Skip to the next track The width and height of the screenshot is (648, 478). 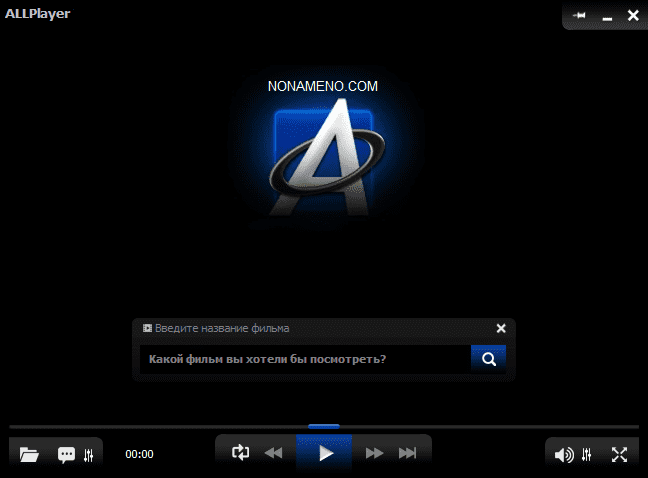(x=407, y=453)
